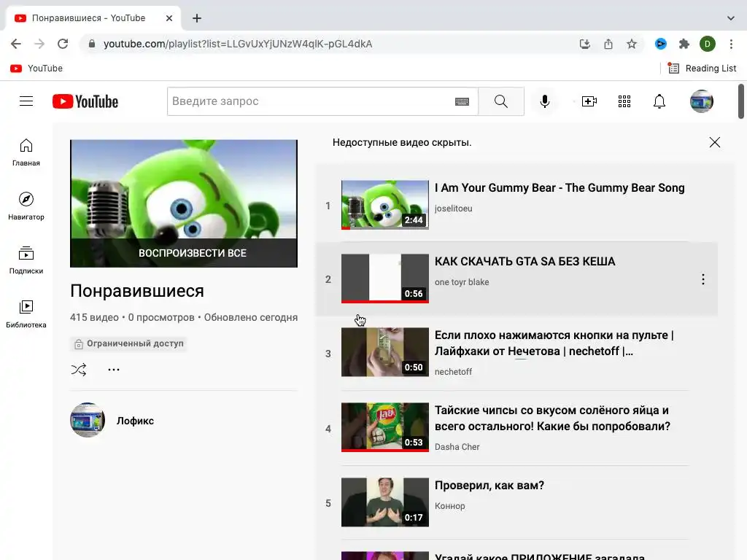Go forward with the browser arrow
The width and height of the screenshot is (747, 560).
pos(39,44)
